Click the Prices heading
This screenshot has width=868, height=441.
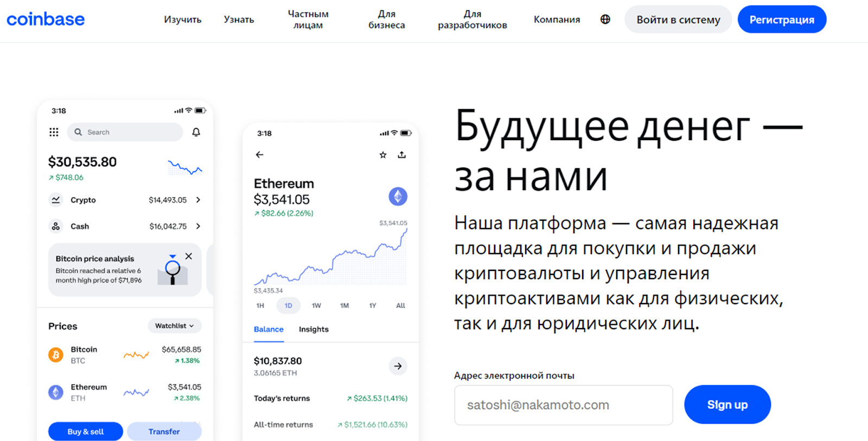63,326
